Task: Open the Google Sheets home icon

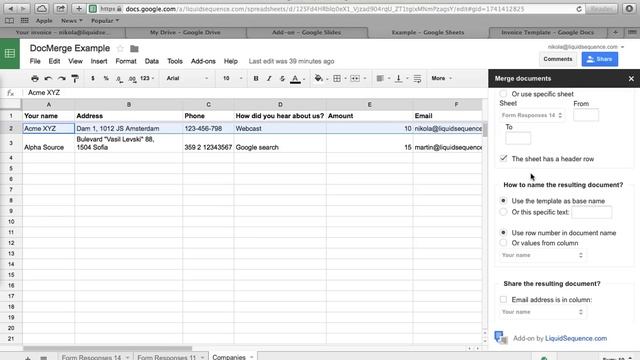Action: (x=10, y=53)
